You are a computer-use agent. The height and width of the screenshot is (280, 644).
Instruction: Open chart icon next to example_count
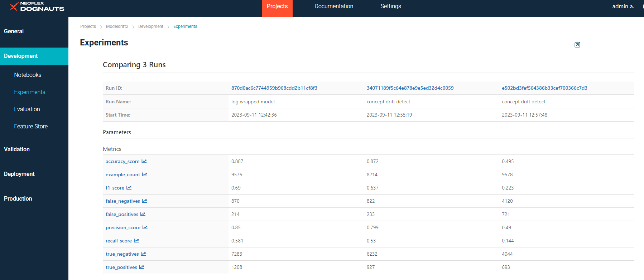coord(145,175)
